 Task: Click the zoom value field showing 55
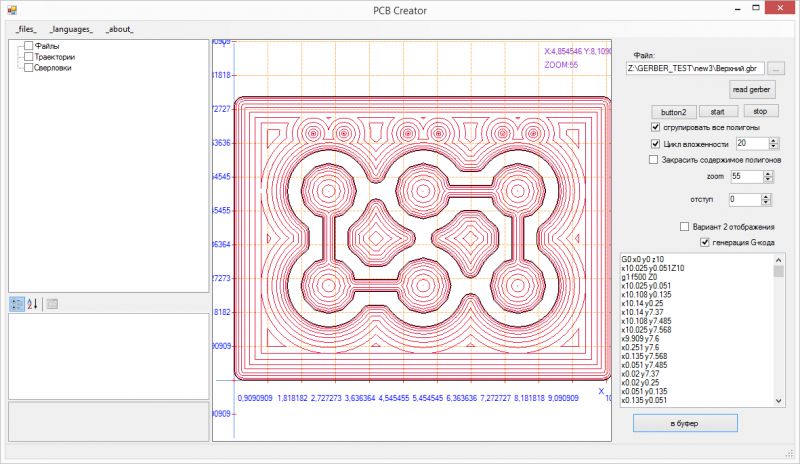click(x=747, y=177)
